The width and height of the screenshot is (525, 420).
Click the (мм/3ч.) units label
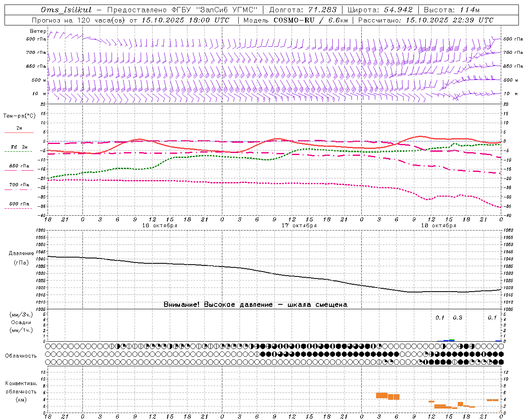(x=21, y=315)
